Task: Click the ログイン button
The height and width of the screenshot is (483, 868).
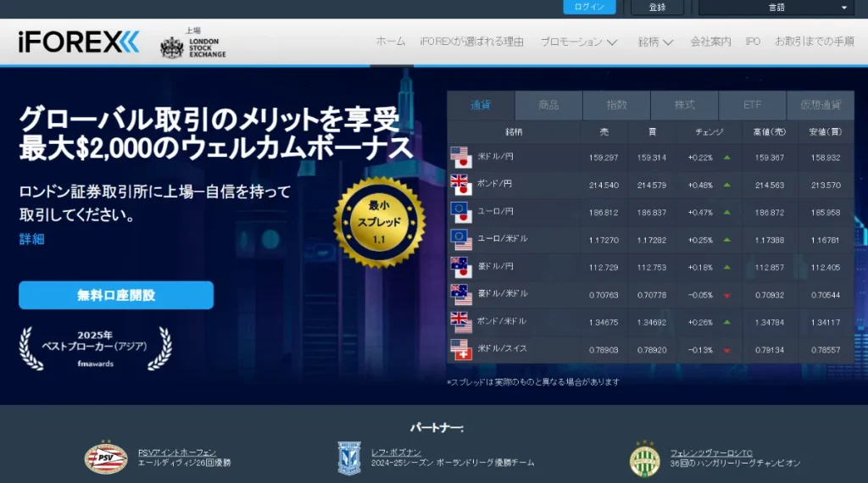Action: (x=590, y=7)
